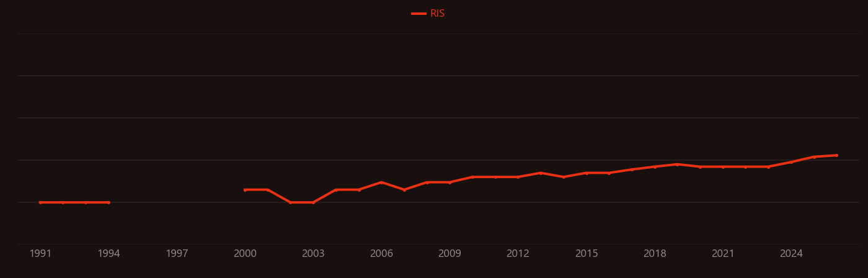The width and height of the screenshot is (868, 278).
Task: Click the 2012 x-axis label
Action: click(518, 254)
